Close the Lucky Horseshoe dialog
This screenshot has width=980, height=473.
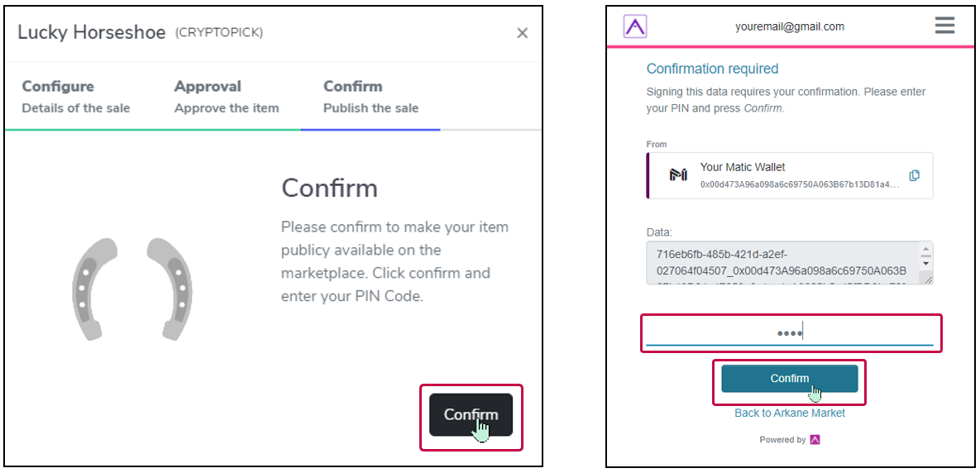click(523, 33)
